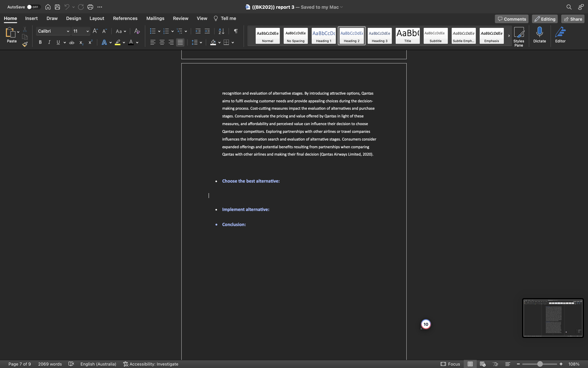Open the spelling and grammar check icon
This screenshot has height=368, width=588.
click(71, 364)
